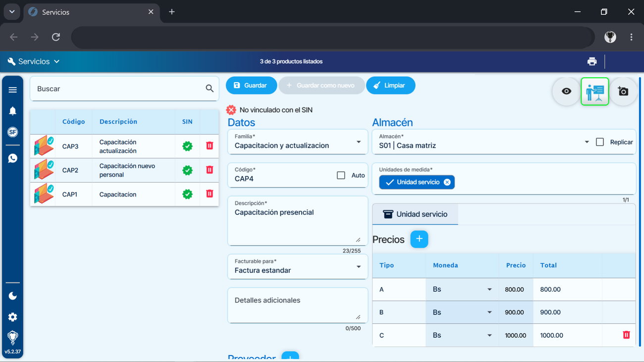644x362 pixels.
Task: Open the Servicios module menu
Action: pyautogui.click(x=34, y=61)
